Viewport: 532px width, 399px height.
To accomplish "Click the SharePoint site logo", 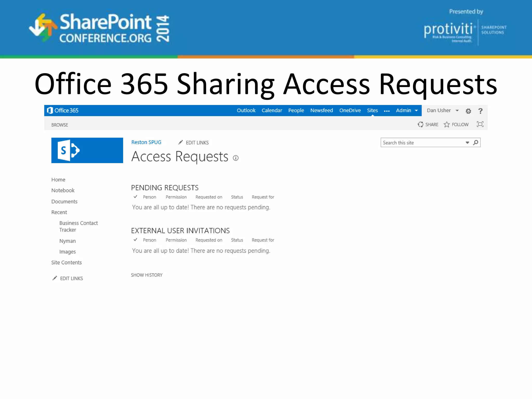I will [x=87, y=150].
